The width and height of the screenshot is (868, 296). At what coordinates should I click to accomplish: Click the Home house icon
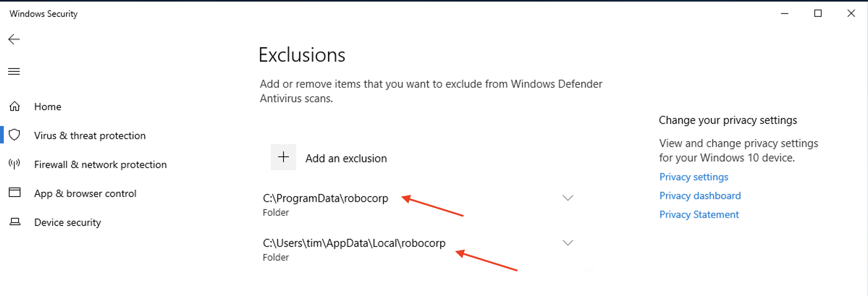pos(14,106)
